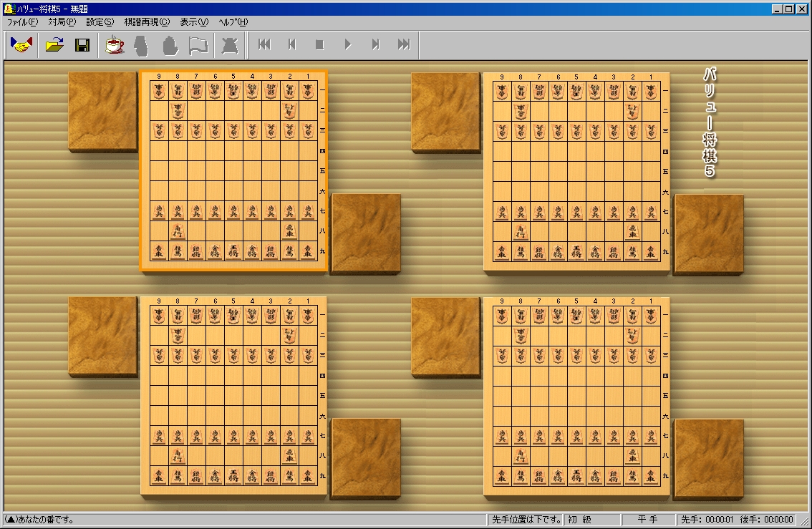Open the 設定(S) menu
The height and width of the screenshot is (529, 812).
point(100,22)
